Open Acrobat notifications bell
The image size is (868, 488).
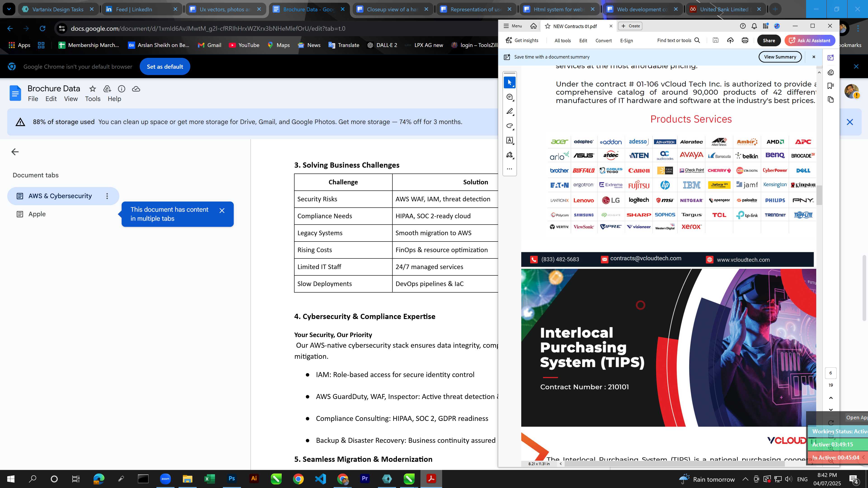pos(754,26)
